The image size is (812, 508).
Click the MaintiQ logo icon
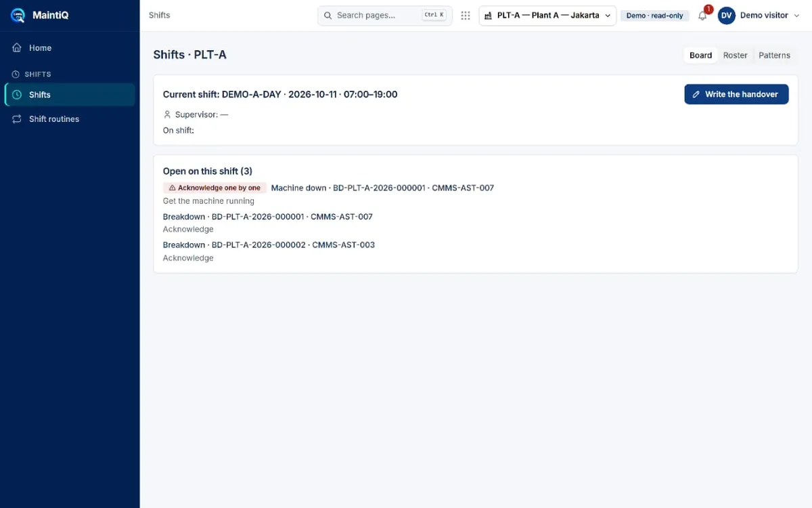[x=18, y=15]
